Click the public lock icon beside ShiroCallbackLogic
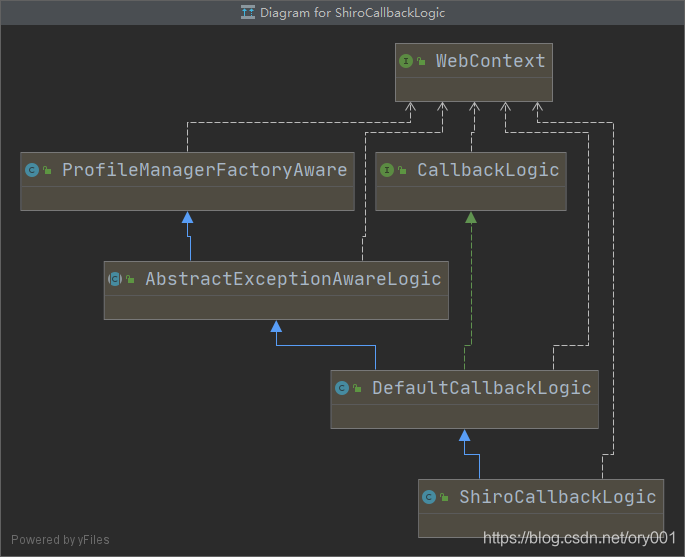The image size is (685, 557). pyautogui.click(x=444, y=498)
